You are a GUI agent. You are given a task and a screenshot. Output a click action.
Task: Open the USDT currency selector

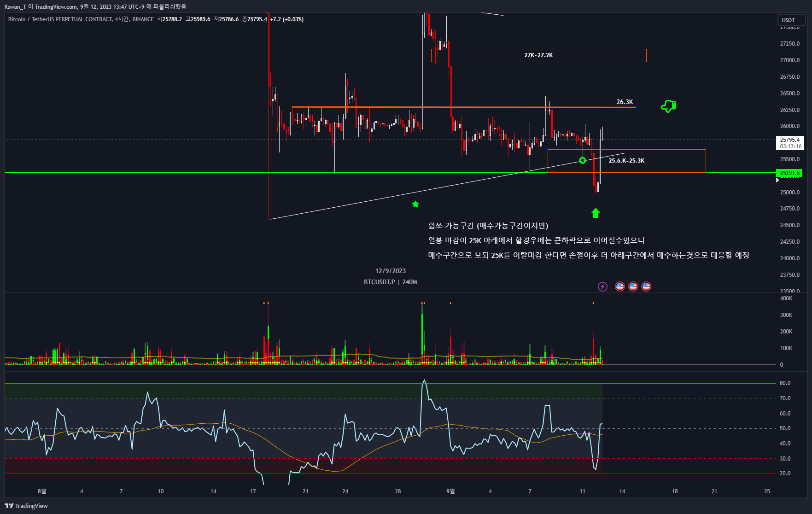791,20
